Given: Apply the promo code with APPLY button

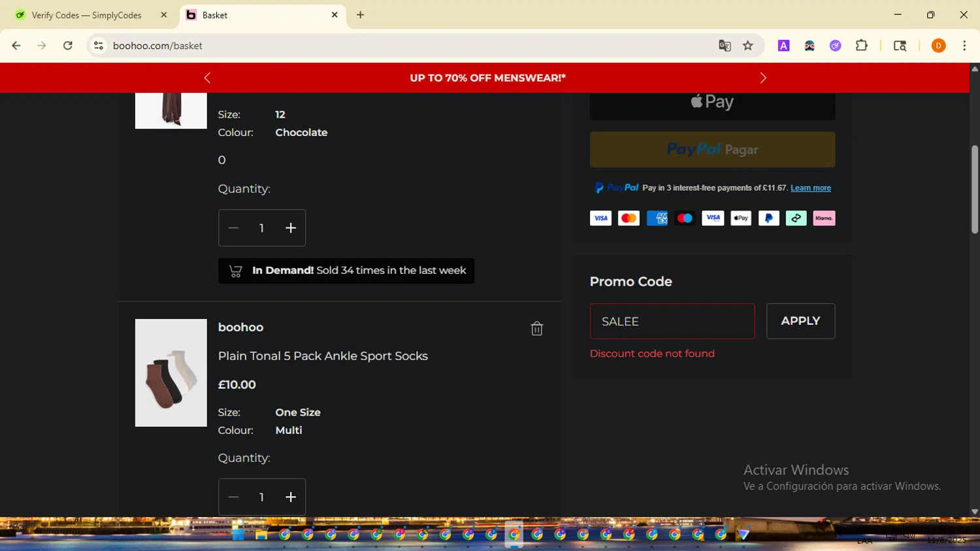Looking at the screenshot, I should pyautogui.click(x=800, y=321).
